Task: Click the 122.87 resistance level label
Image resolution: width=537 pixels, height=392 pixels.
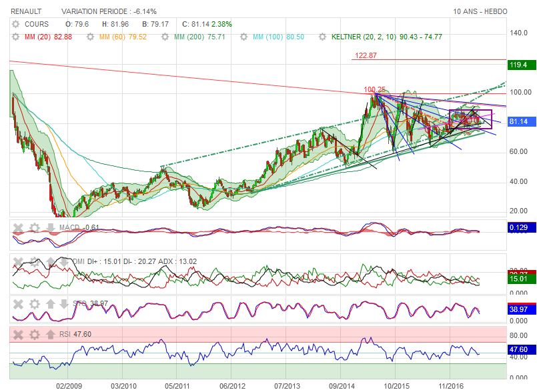Action: (366, 55)
